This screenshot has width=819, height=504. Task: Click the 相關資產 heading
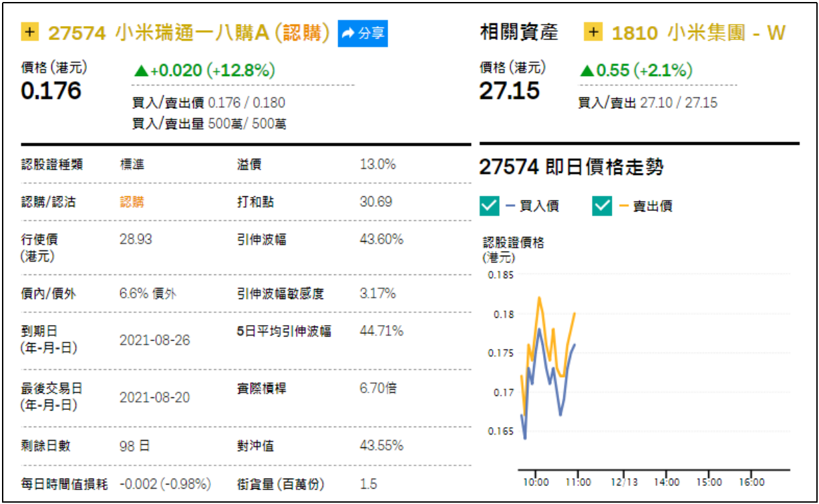[x=519, y=32]
